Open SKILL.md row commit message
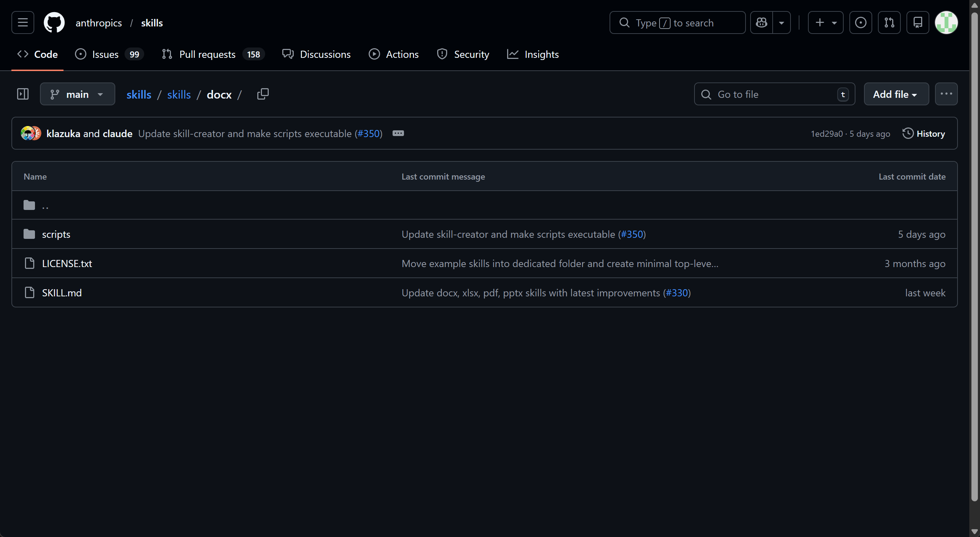 (x=531, y=293)
